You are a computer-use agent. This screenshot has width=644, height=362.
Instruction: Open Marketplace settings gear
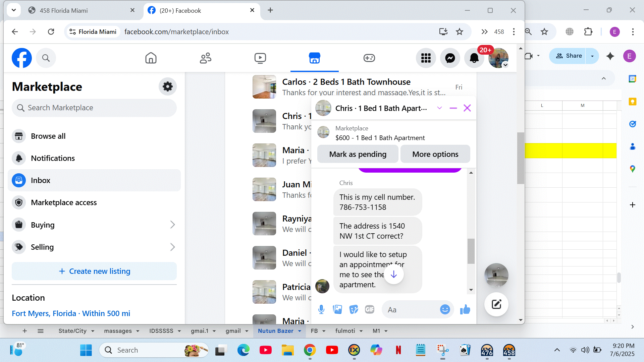[167, 86]
